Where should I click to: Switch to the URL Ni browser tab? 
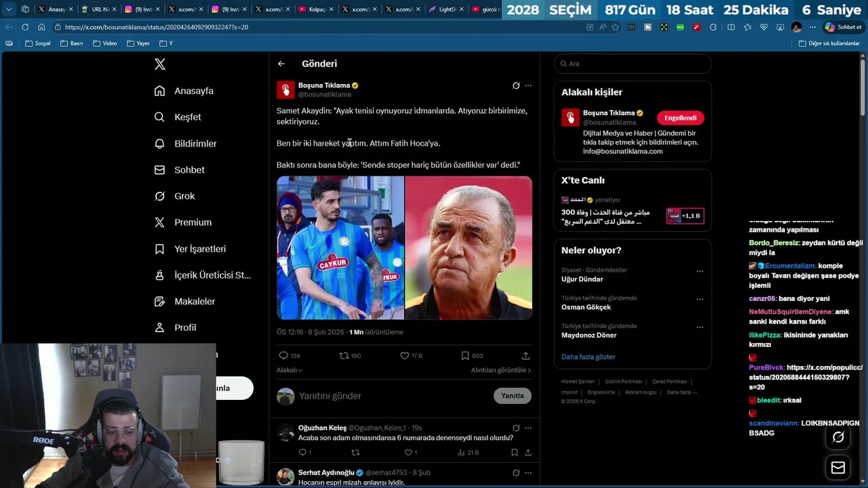tap(98, 9)
